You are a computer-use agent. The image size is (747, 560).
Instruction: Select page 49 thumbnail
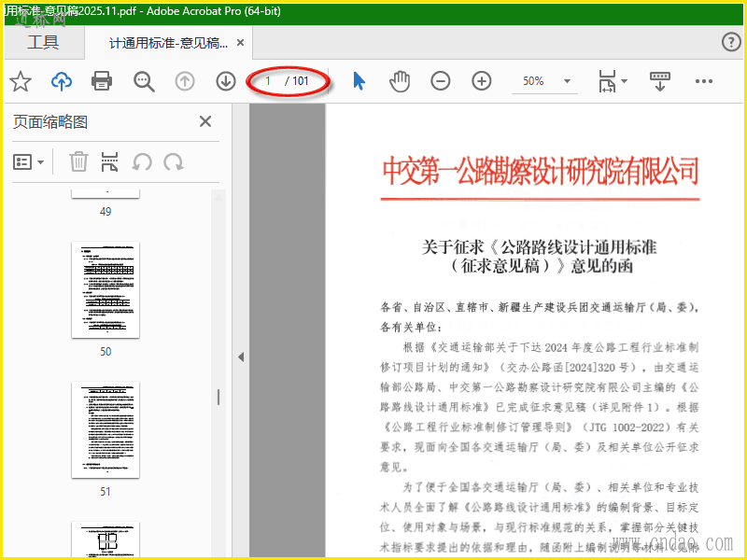pos(106,193)
